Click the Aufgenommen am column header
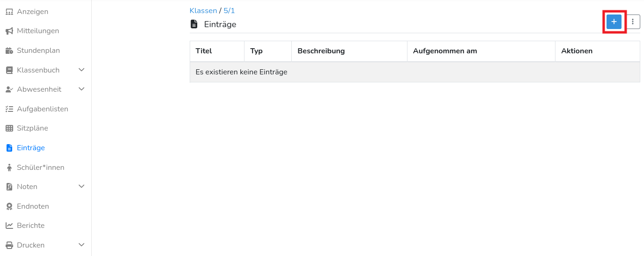This screenshot has width=644, height=256. [x=444, y=51]
